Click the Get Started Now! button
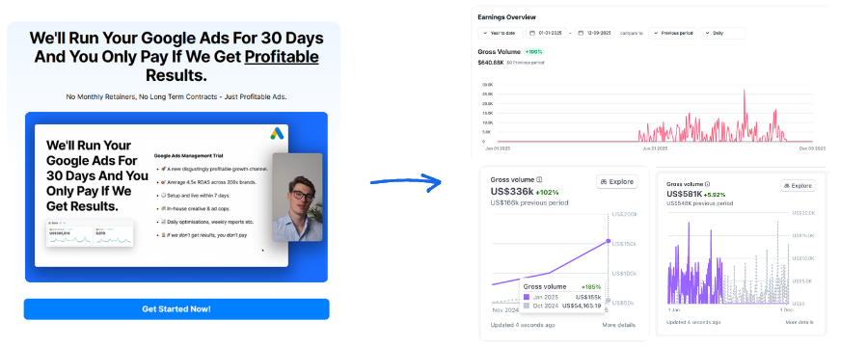Image resolution: width=868 pixels, height=347 pixels. 176,308
